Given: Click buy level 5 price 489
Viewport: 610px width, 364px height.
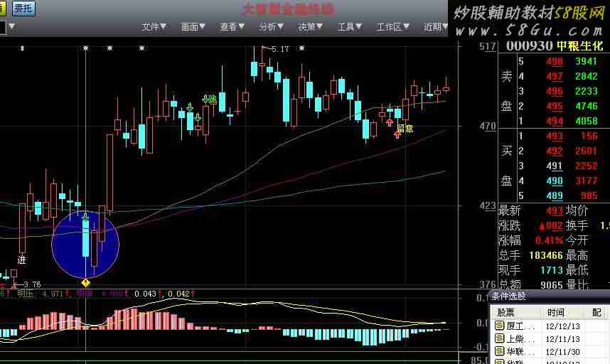Looking at the screenshot, I should tap(555, 196).
